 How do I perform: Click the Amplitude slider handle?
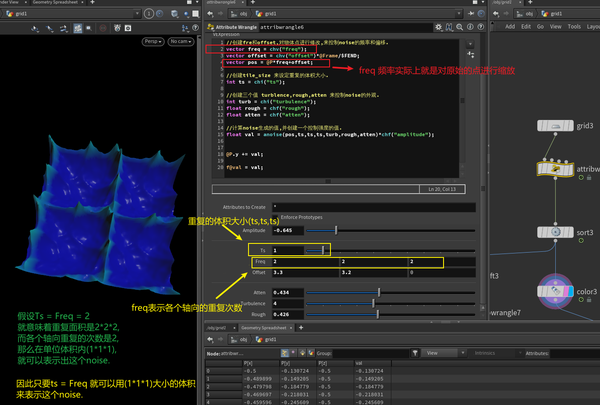335,229
